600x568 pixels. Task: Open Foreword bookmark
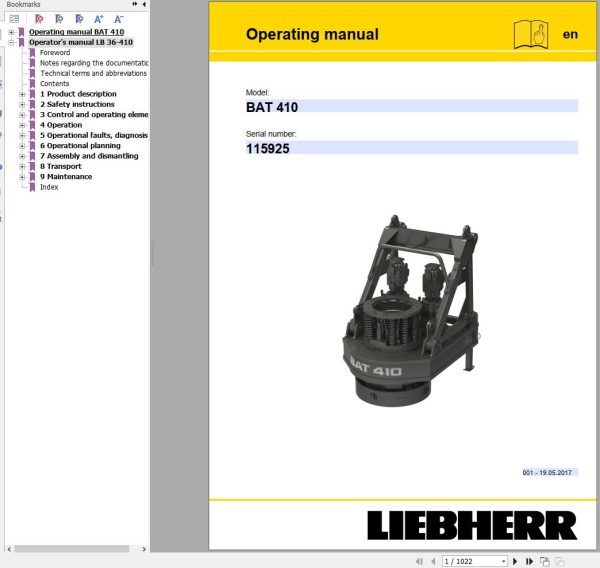(x=55, y=52)
